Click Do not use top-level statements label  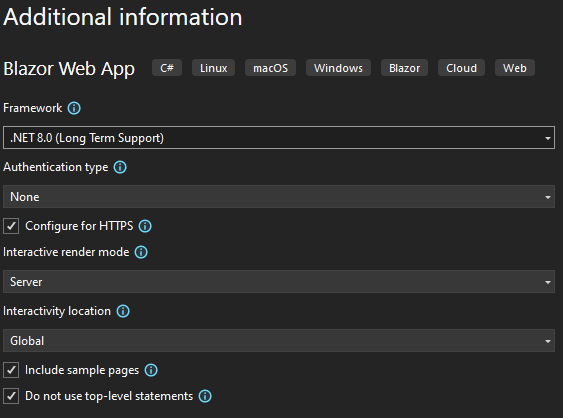[109, 396]
